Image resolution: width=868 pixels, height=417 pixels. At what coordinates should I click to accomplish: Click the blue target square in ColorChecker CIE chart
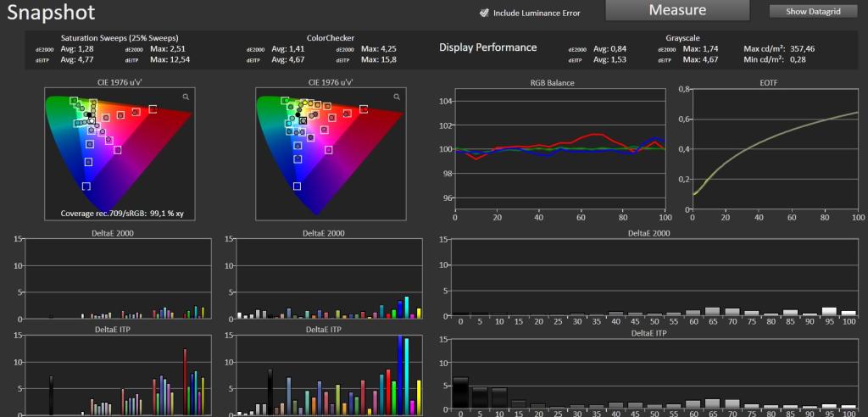coord(297,186)
